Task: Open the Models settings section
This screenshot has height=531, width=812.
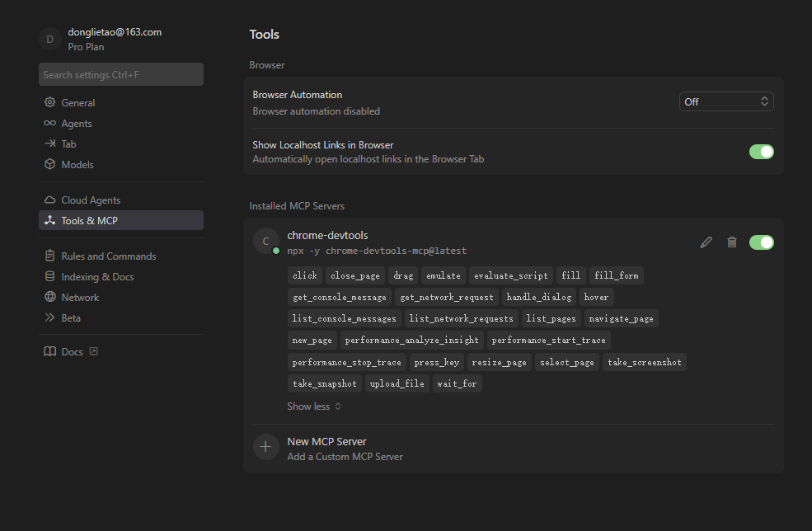Action: click(x=77, y=165)
